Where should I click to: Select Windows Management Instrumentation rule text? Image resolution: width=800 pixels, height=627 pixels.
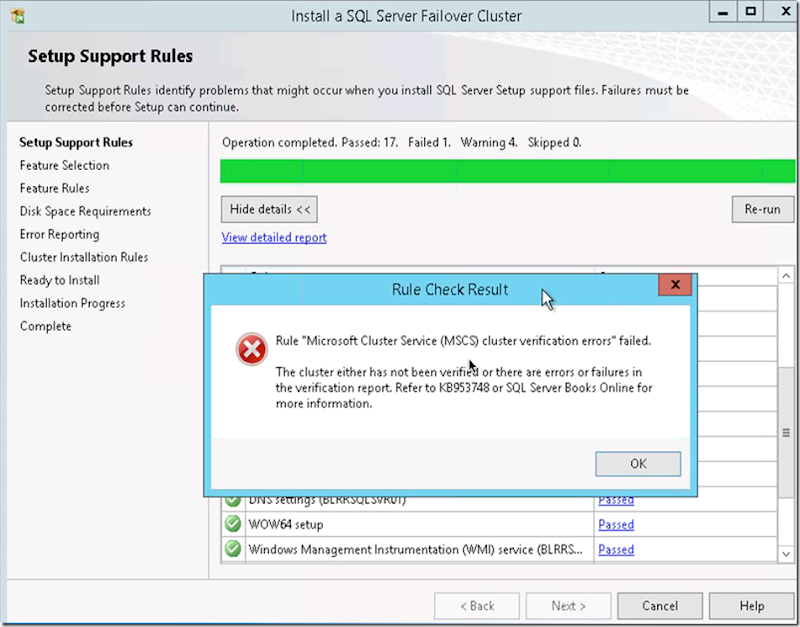pos(415,549)
